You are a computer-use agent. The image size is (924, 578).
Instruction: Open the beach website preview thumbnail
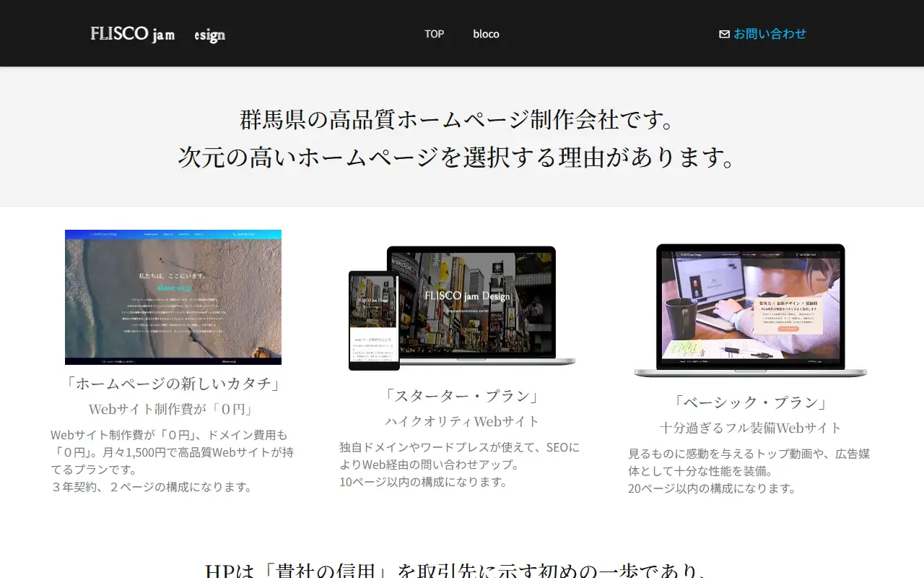pyautogui.click(x=173, y=297)
